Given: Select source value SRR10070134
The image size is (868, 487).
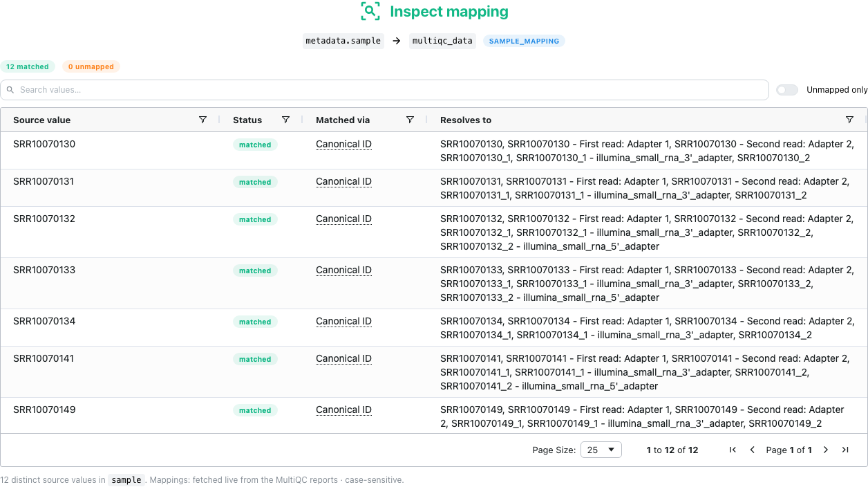Looking at the screenshot, I should pyautogui.click(x=44, y=321).
